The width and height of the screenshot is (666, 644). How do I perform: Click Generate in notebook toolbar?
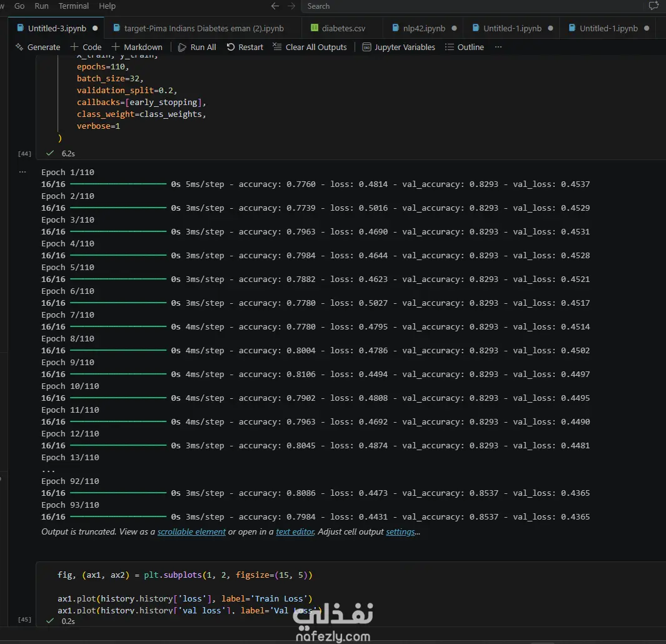coord(38,47)
